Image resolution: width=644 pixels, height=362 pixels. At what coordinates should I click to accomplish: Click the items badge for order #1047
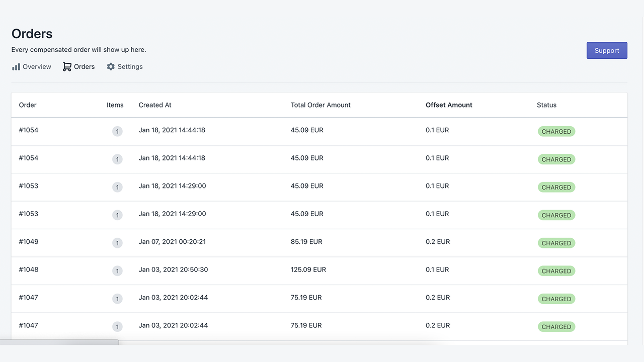click(117, 298)
